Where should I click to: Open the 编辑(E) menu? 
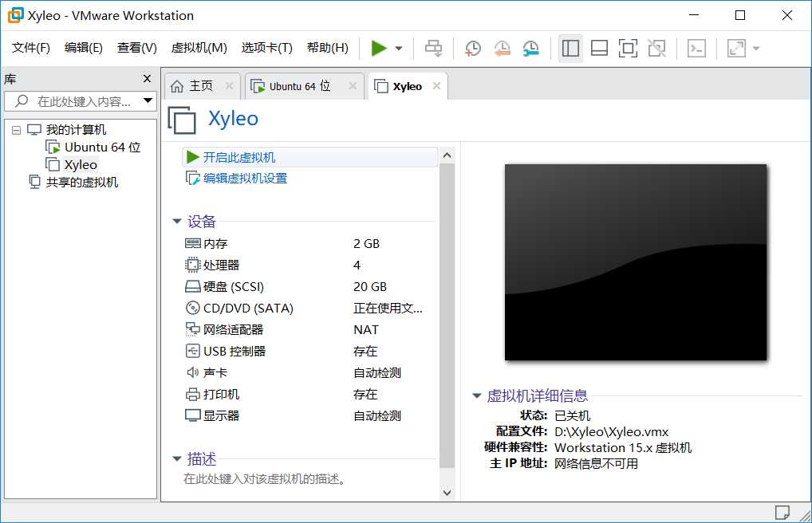(x=84, y=48)
